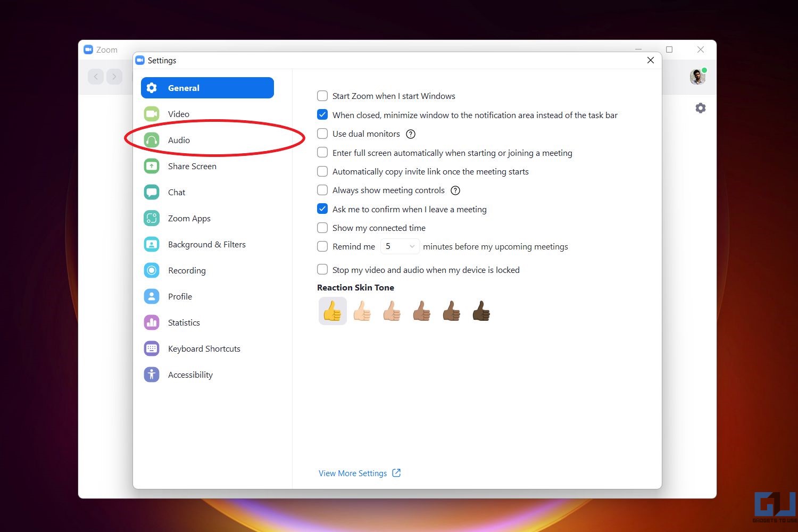Screen dimensions: 798x532
Task: Switch to the Video settings tab
Action: [x=207, y=114]
